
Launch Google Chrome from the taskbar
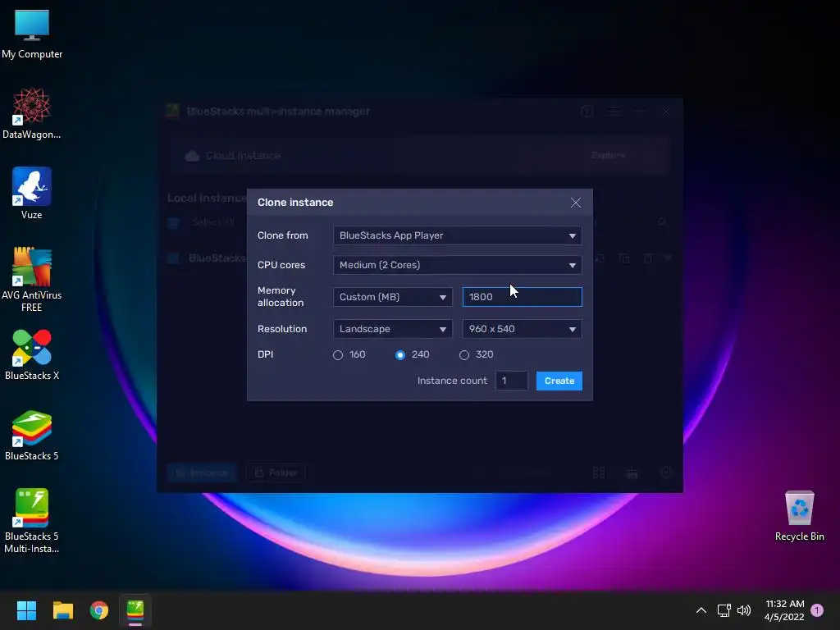click(99, 610)
